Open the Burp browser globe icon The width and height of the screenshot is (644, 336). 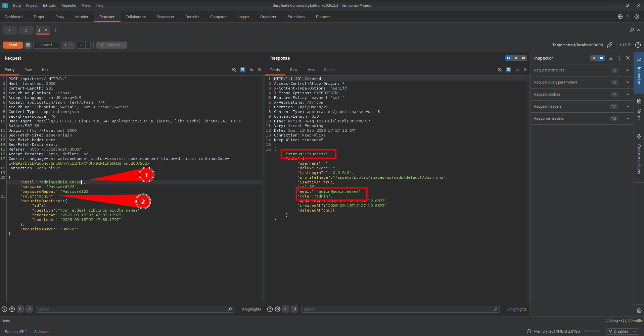(x=620, y=17)
